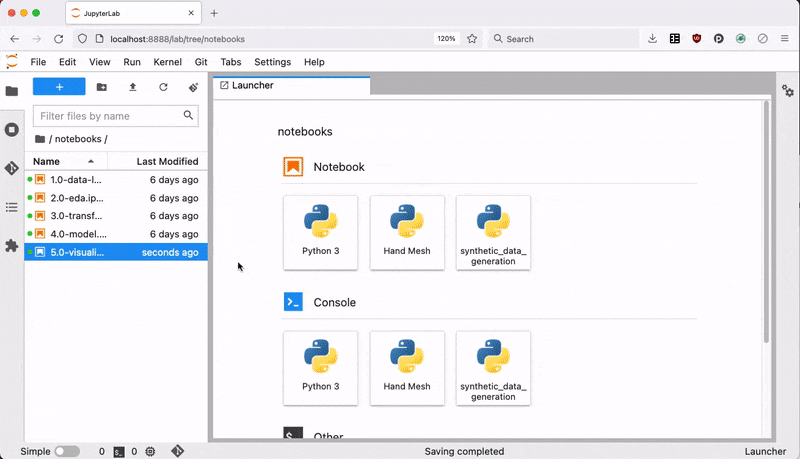This screenshot has width=800, height=459.
Task: Launch Python 3 console
Action: [x=320, y=368]
